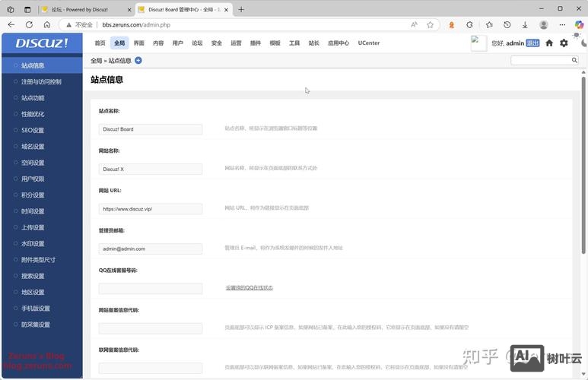Close the 论坛 Powered by Discuz tab
Image resolution: width=588 pixels, height=380 pixels.
point(129,10)
